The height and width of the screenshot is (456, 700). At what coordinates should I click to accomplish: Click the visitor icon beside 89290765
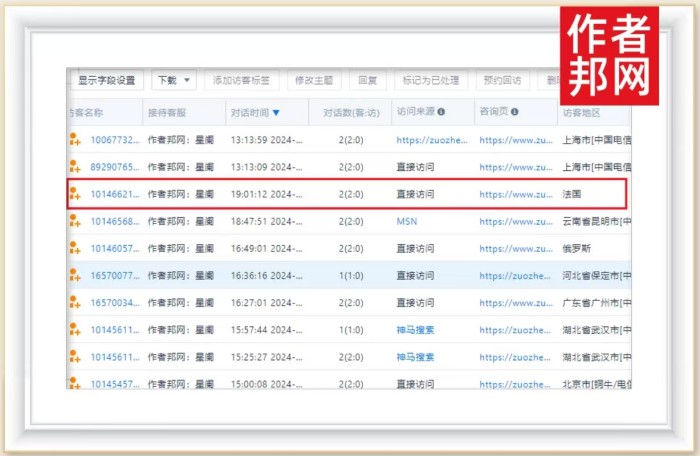[74, 166]
